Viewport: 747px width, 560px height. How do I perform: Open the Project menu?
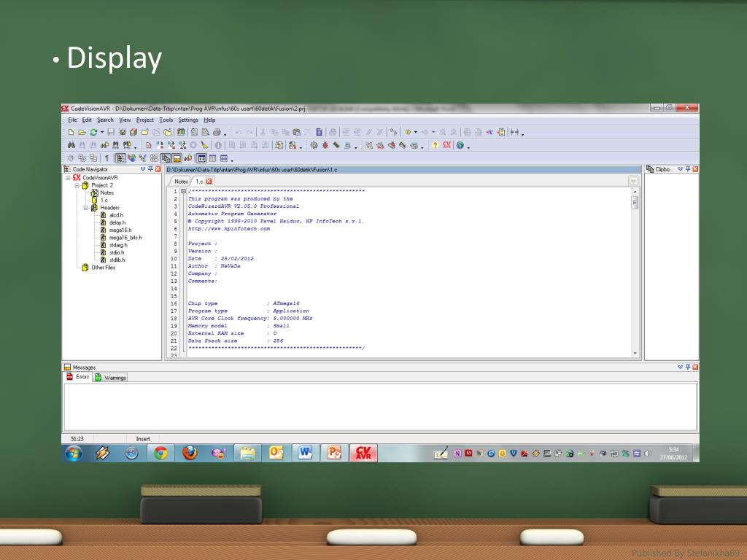(145, 120)
